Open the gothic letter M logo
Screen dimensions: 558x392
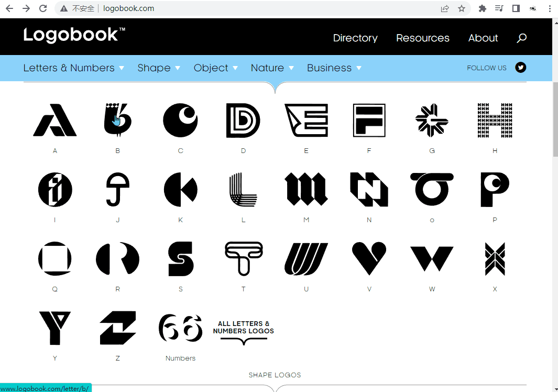click(306, 189)
